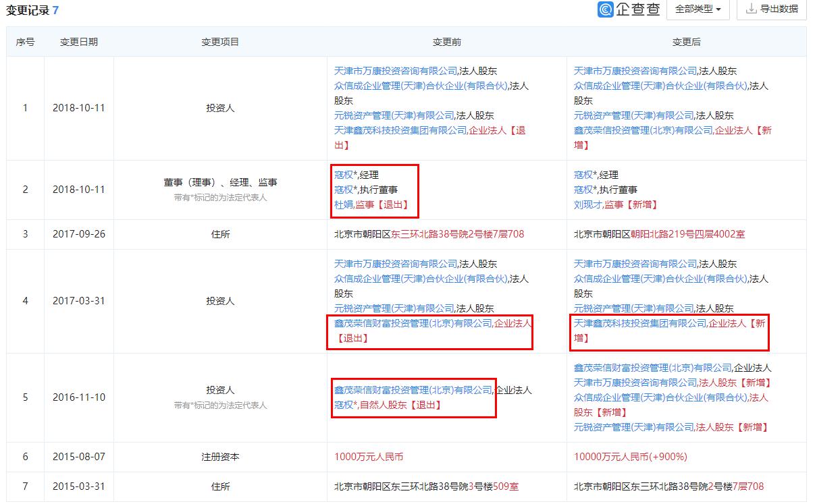Open 众信成企业管理(天津)合伙企业 newly added in 2016-11-10 record

tap(660, 397)
